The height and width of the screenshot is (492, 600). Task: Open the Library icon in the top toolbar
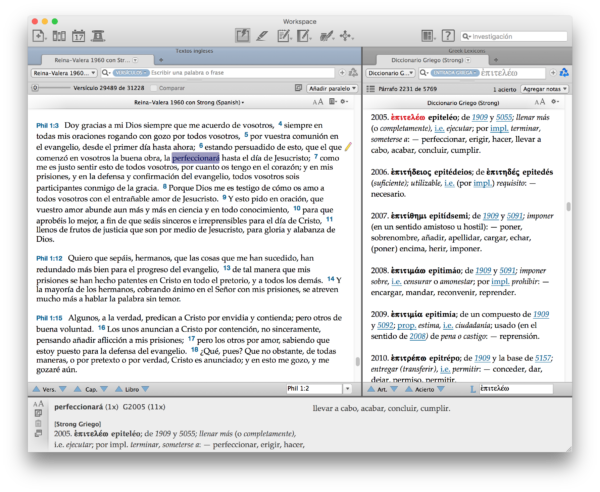coord(59,36)
